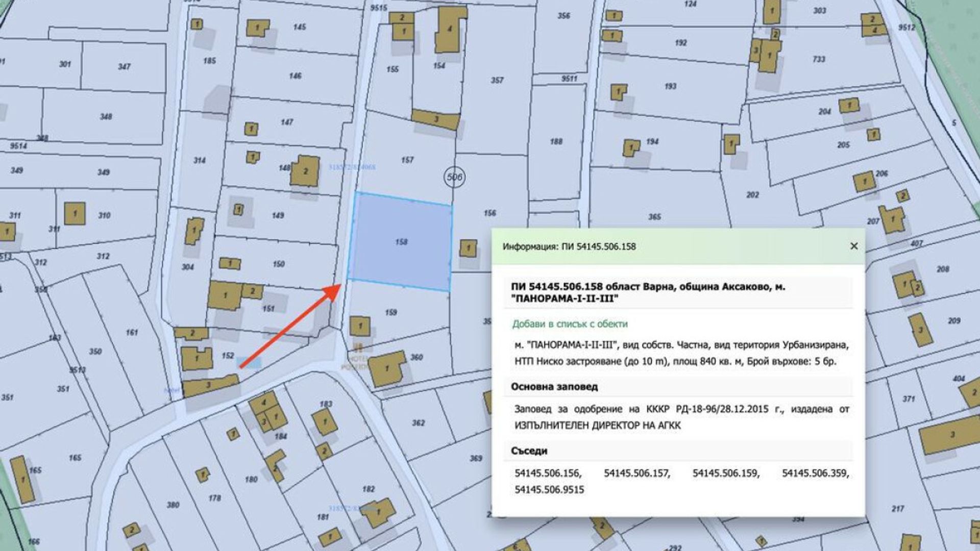
Task: Select building 2 on parcel 148
Action: coord(305,171)
